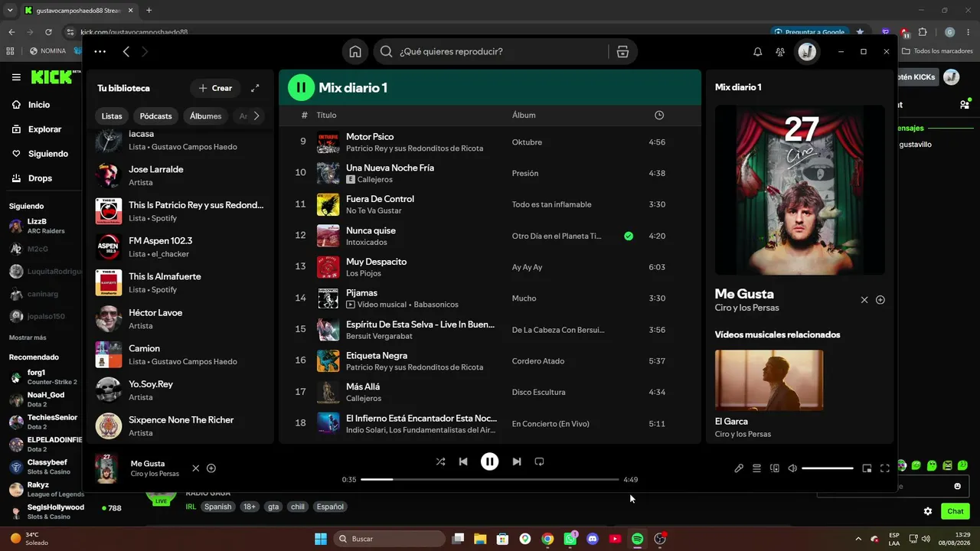Select the Spanish tag on the Kick stream
Screen dimensions: 980x551
click(217, 507)
